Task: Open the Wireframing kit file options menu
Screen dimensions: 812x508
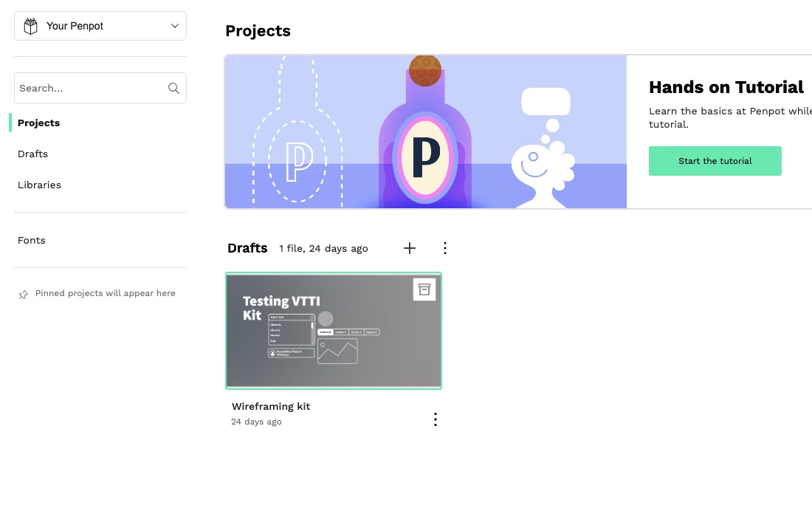Action: pos(436,419)
